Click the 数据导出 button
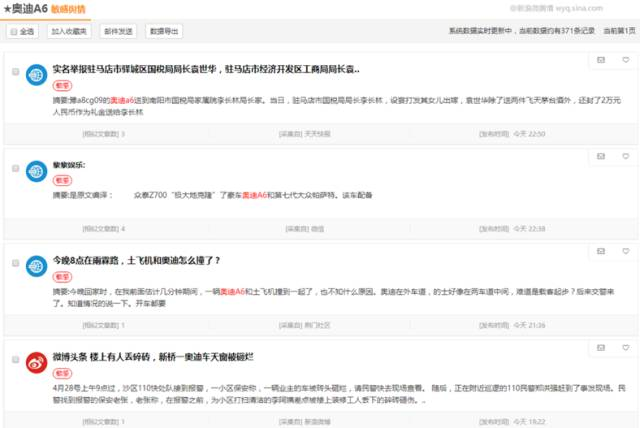Viewport: 640px width, 428px height. [164, 31]
